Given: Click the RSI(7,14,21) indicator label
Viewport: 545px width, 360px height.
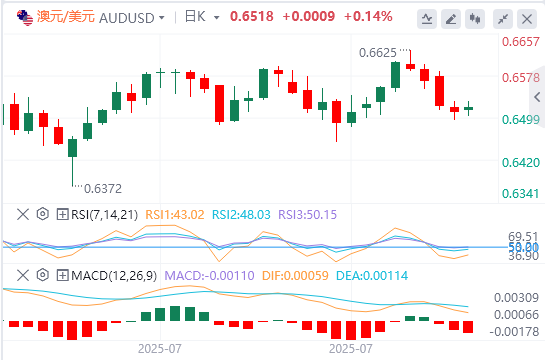Looking at the screenshot, I should click(x=104, y=215).
